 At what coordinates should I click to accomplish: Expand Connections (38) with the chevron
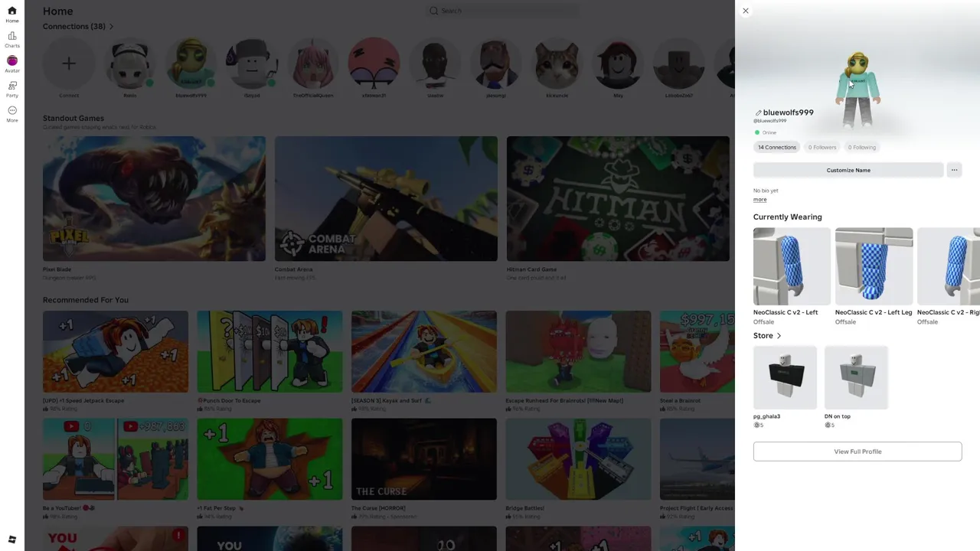pyautogui.click(x=112, y=27)
